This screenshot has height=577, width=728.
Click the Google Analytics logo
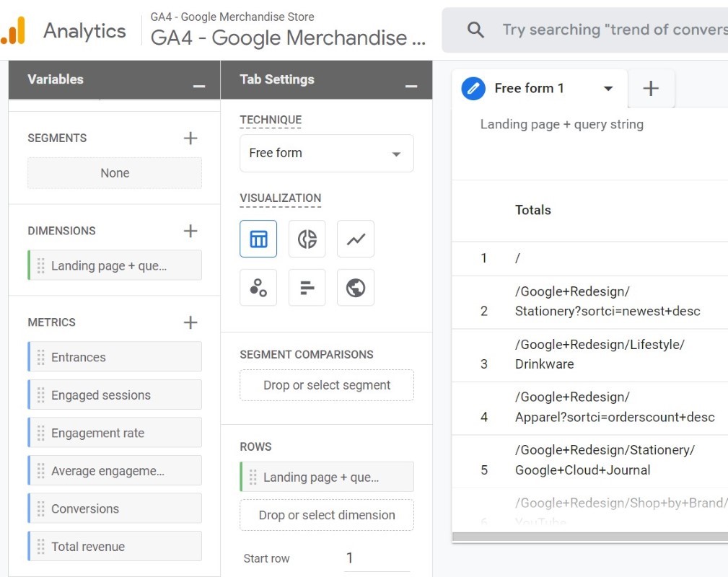coord(13,30)
